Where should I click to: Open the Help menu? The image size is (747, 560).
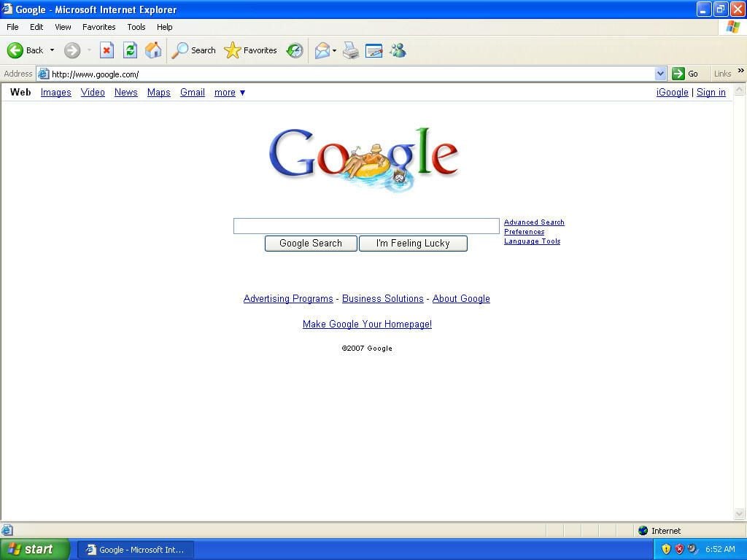click(164, 27)
